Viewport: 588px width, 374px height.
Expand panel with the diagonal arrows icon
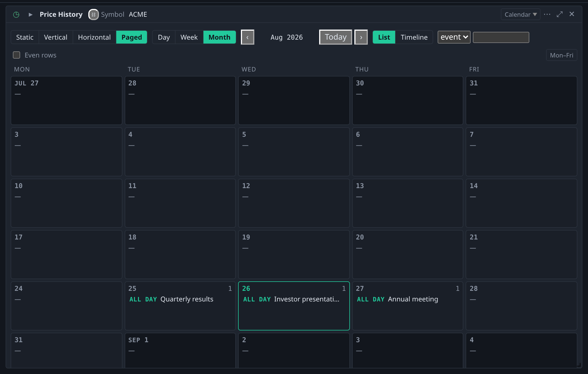point(559,14)
